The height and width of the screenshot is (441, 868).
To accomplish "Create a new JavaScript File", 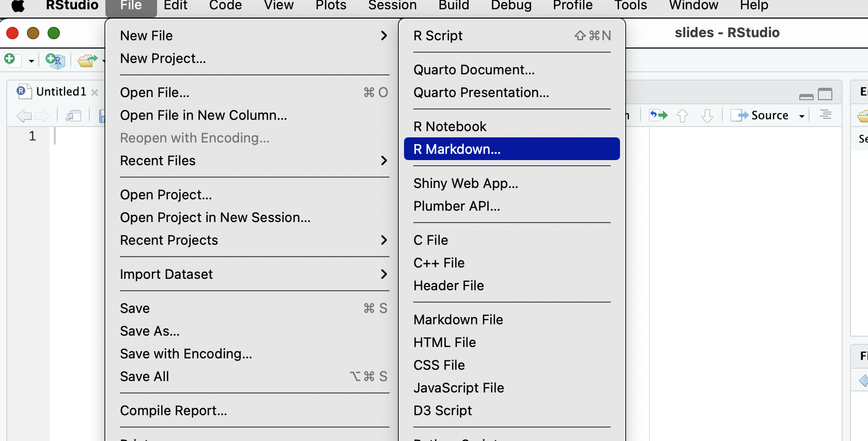I will coord(512,388).
